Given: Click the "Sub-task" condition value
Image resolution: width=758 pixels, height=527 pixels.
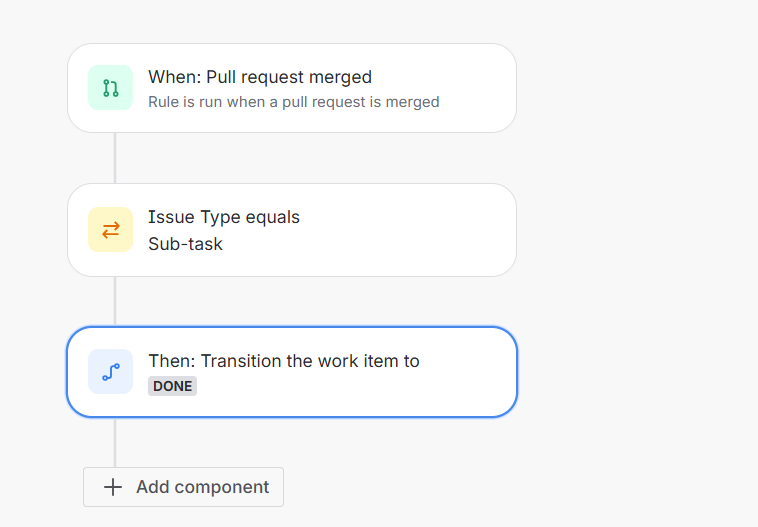Looking at the screenshot, I should click(185, 243).
